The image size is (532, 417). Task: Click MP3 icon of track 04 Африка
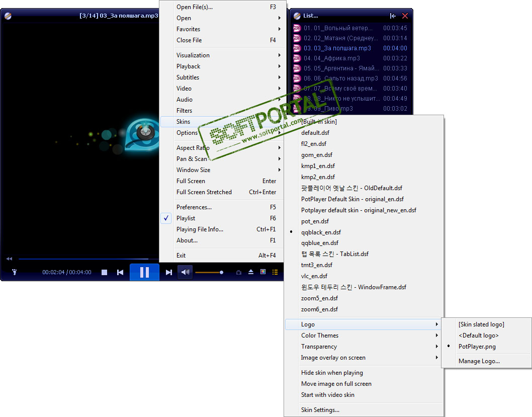point(297,58)
